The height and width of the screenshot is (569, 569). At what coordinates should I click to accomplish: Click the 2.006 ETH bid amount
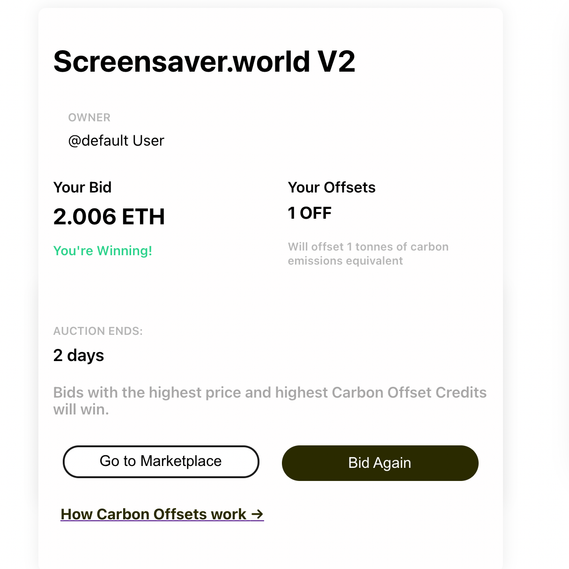point(109,217)
